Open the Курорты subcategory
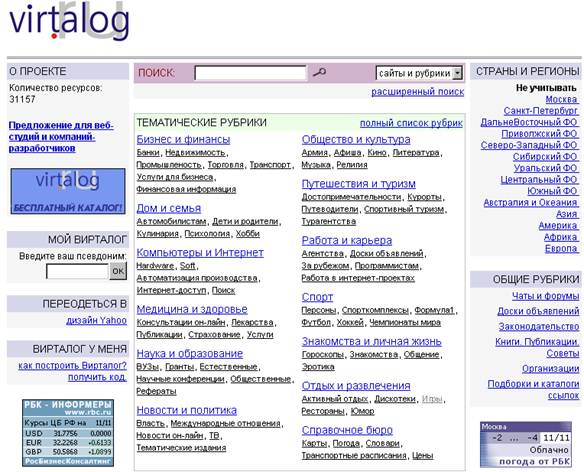This screenshot has height=472, width=584. point(424,197)
